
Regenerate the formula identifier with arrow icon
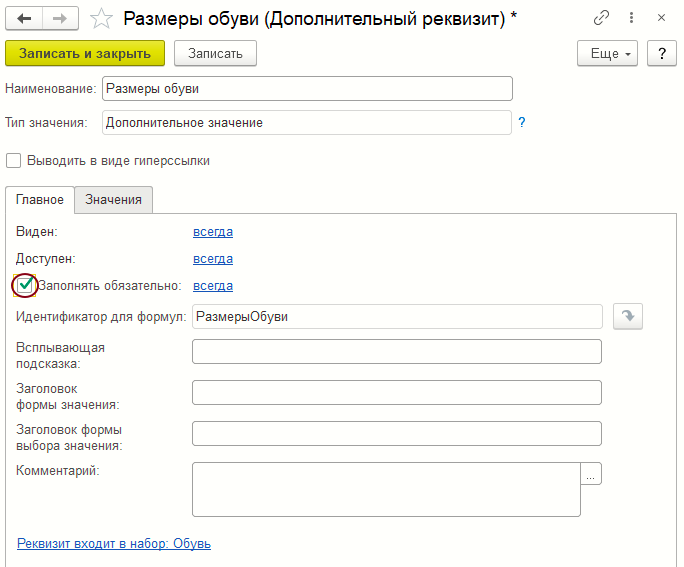tap(628, 316)
